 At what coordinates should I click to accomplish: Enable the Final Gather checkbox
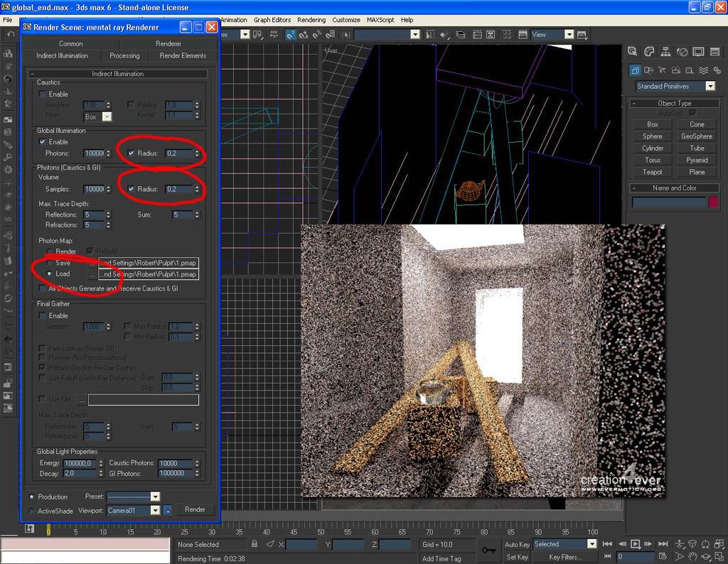tap(43, 315)
